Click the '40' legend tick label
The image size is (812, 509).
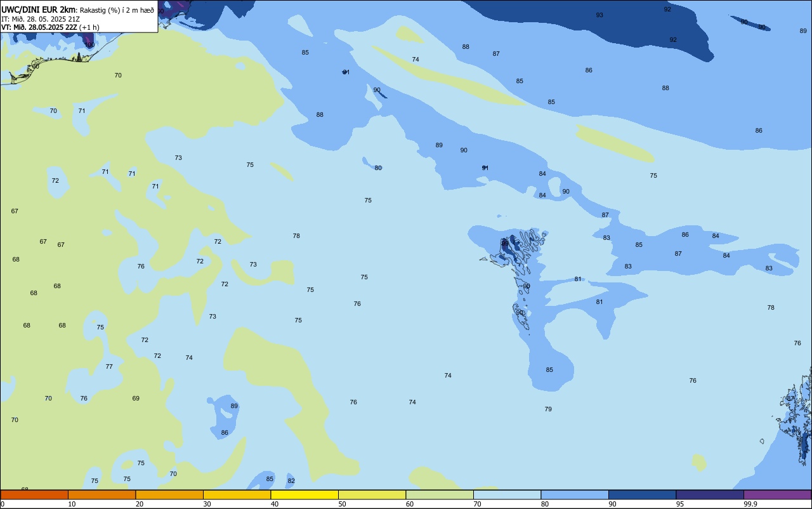[x=275, y=504]
